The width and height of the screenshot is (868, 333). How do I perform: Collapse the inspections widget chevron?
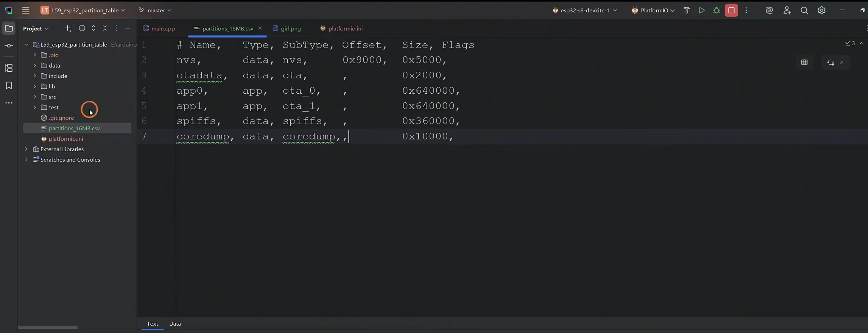pyautogui.click(x=861, y=43)
